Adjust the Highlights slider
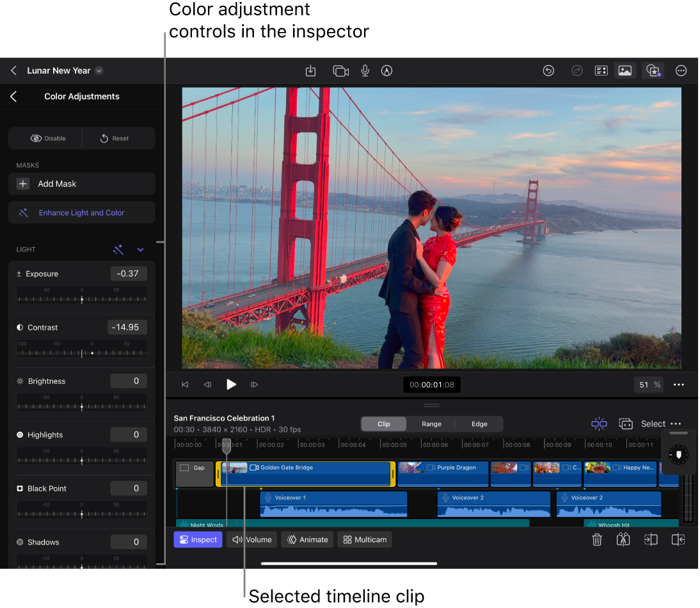The width and height of the screenshot is (700, 608). point(82,456)
